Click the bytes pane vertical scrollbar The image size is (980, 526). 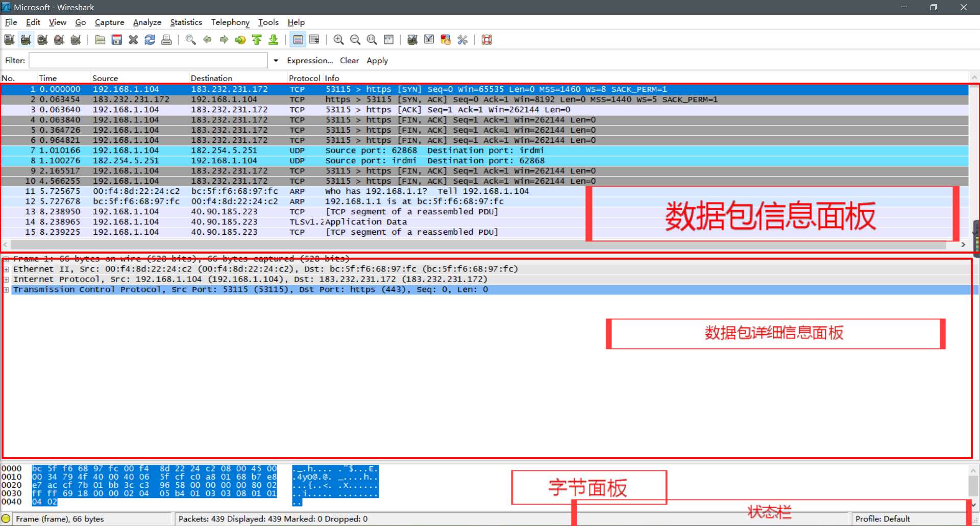click(x=973, y=487)
